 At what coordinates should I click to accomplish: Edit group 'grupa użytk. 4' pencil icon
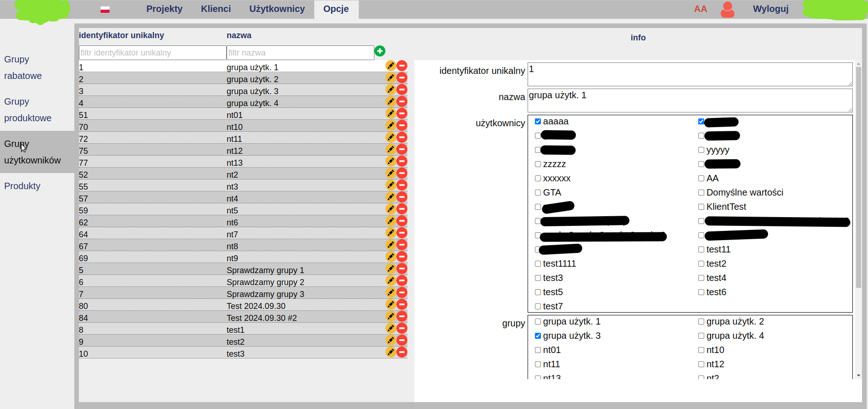pos(390,101)
